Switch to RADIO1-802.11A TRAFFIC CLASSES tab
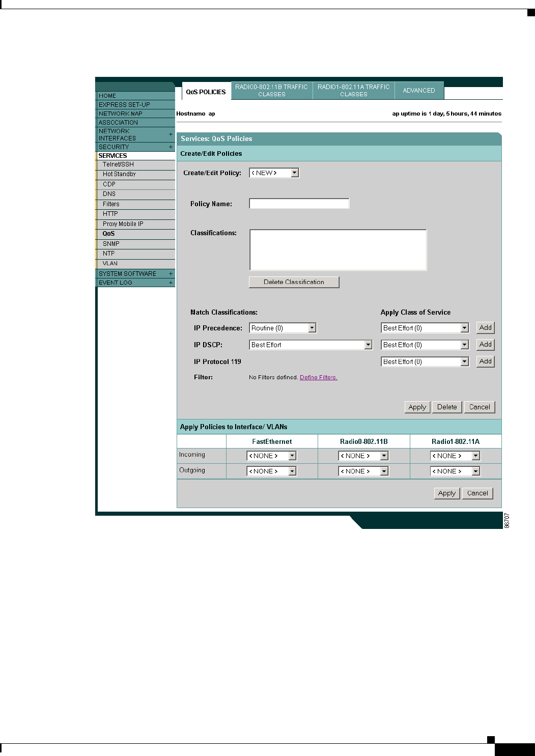Viewport: 535px width, 756px height. [x=354, y=91]
